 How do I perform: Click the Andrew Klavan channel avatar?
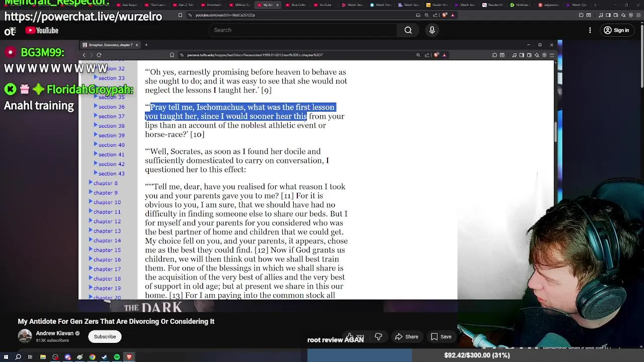pyautogui.click(x=25, y=336)
